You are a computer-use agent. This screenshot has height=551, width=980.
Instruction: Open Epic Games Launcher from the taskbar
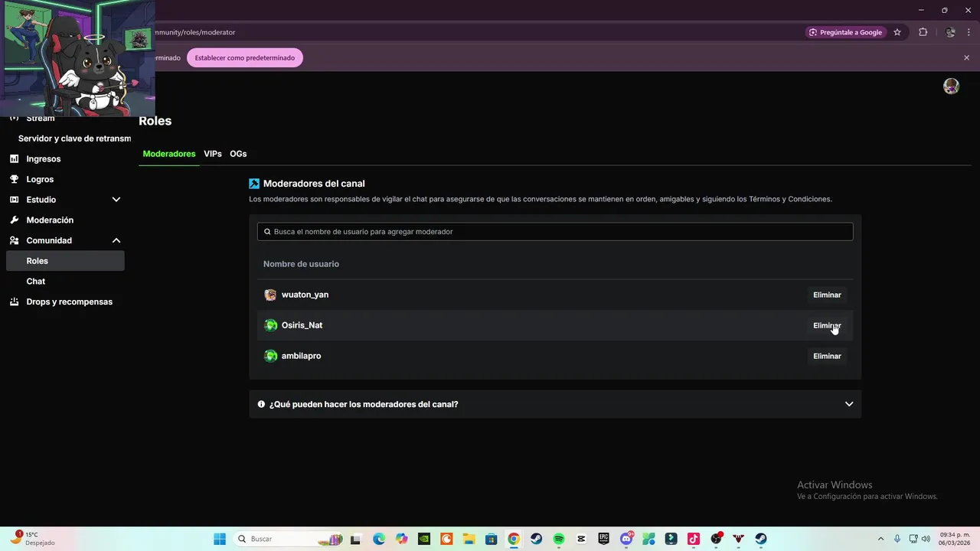click(x=604, y=539)
